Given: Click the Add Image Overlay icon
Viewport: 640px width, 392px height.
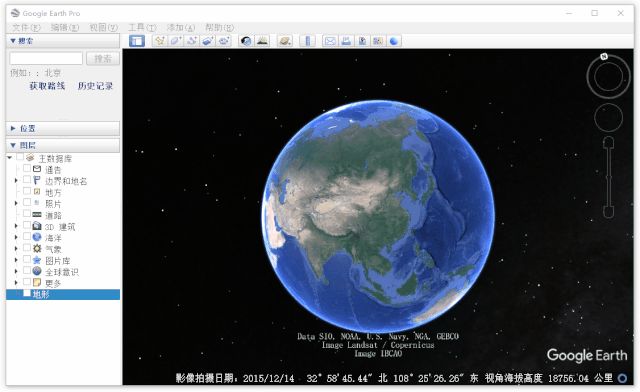Looking at the screenshot, I should [x=208, y=41].
